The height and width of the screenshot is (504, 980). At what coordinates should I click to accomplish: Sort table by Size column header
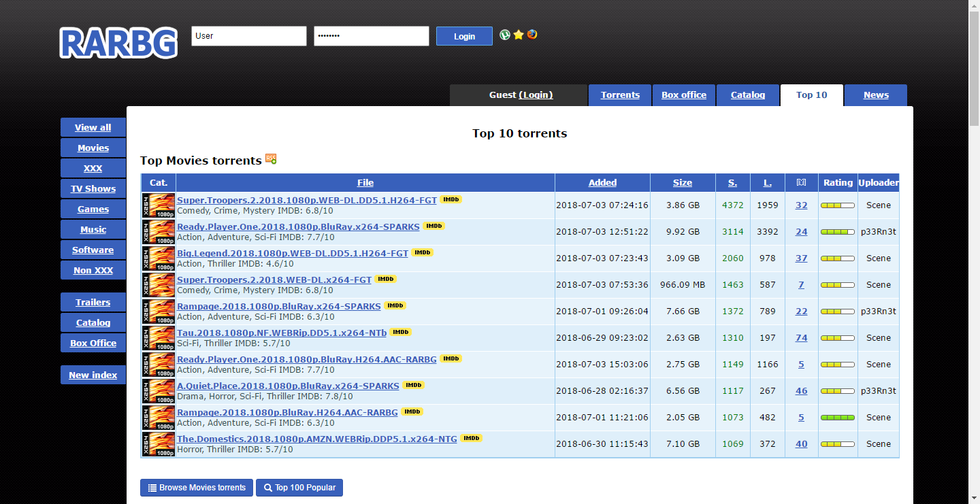tap(683, 182)
